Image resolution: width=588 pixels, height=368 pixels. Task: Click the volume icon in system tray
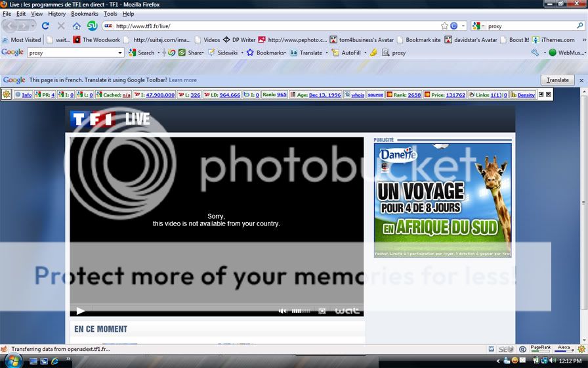point(553,361)
